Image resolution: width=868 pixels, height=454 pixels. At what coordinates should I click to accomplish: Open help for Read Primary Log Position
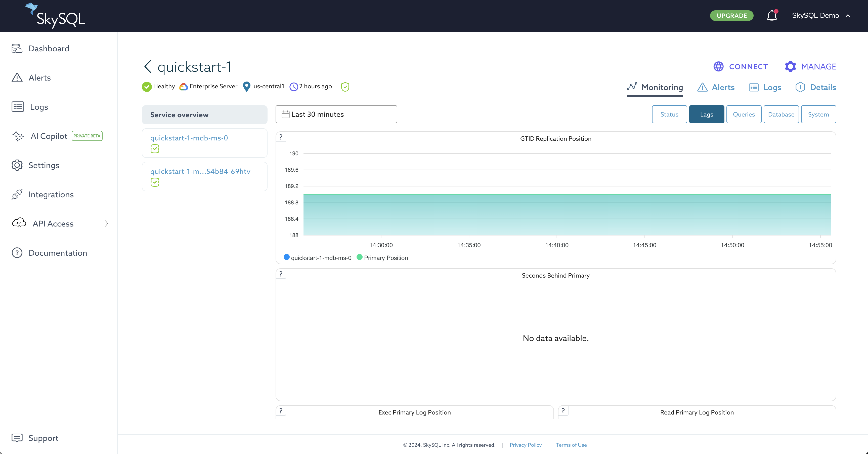(563, 411)
